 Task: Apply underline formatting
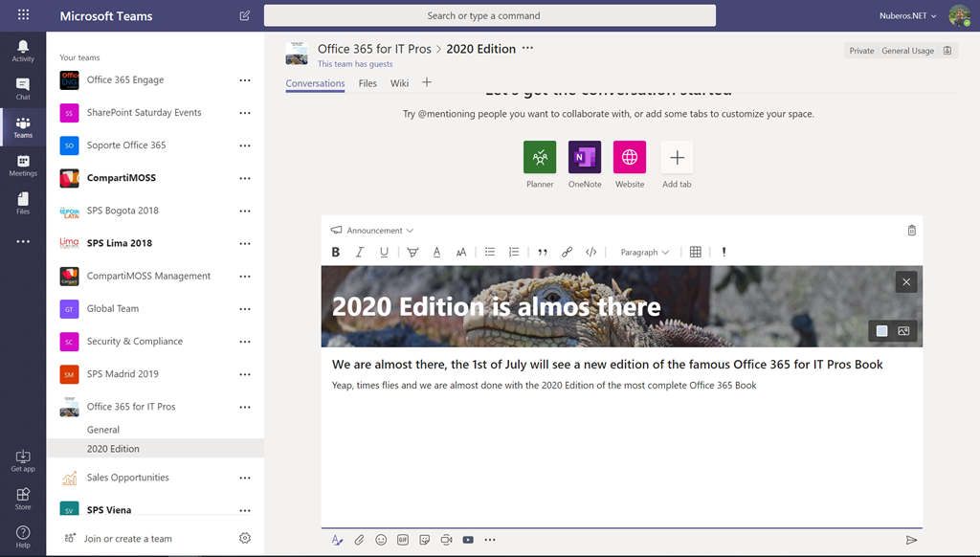(x=384, y=252)
